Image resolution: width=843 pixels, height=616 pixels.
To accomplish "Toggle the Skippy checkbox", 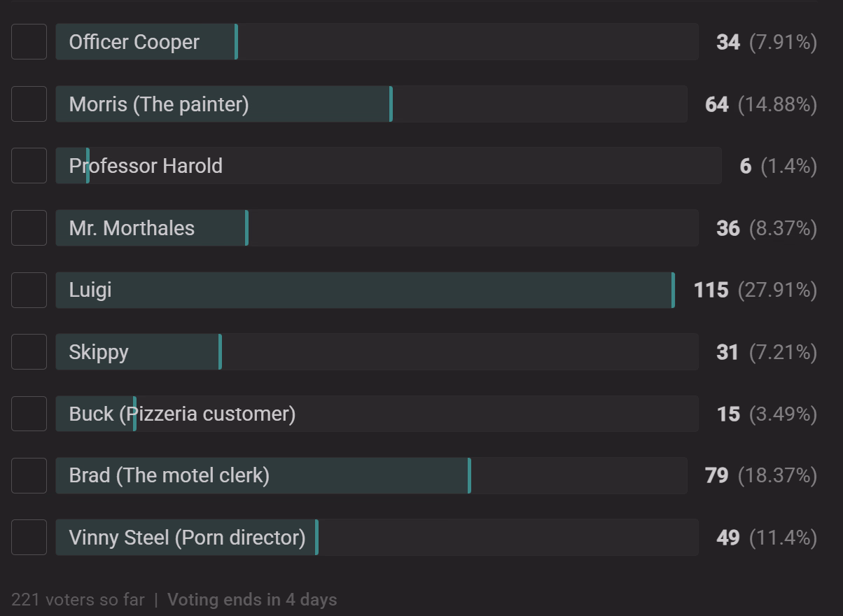I will click(x=29, y=351).
